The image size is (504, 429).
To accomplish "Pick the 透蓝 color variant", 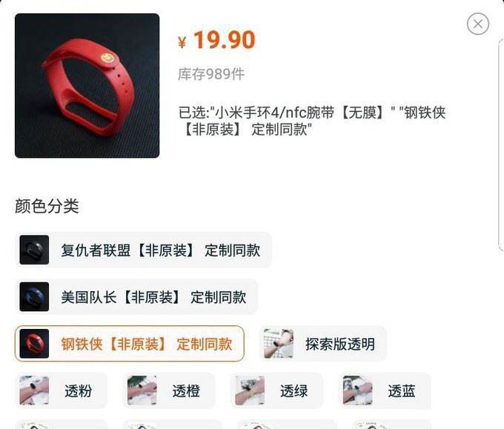I will click(385, 390).
